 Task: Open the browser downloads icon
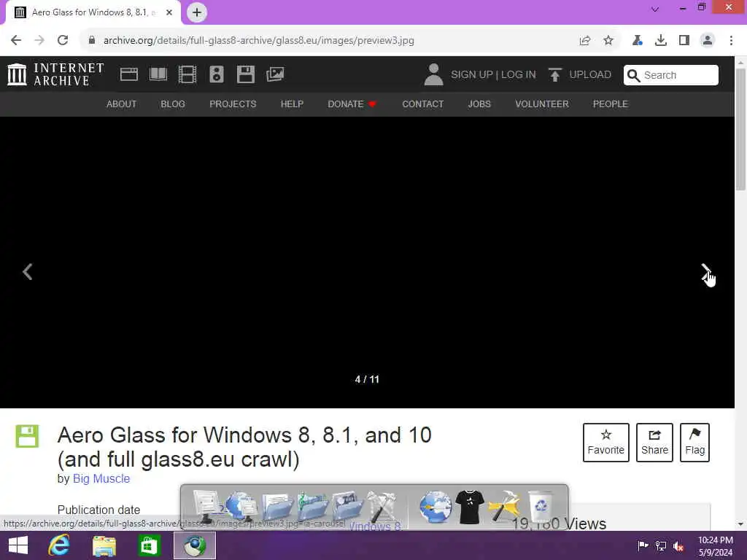coord(661,41)
